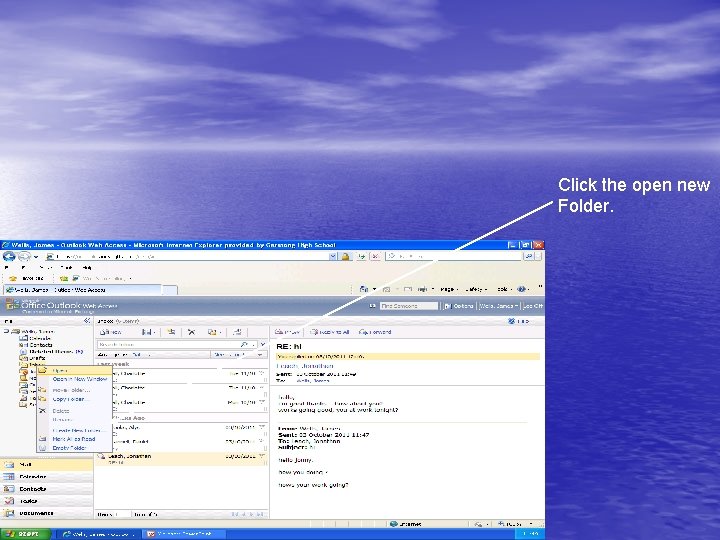Choose Mark All as Read
The image size is (720, 540).
click(x=74, y=439)
